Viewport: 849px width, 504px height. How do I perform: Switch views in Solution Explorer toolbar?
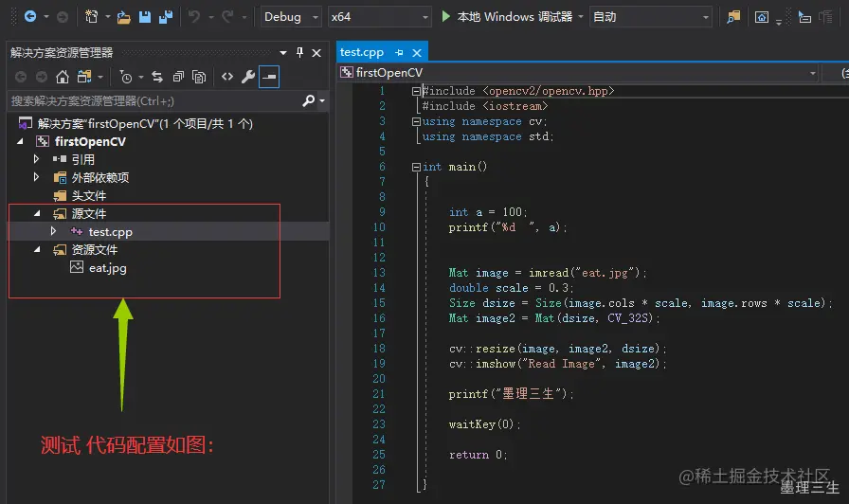[84, 77]
